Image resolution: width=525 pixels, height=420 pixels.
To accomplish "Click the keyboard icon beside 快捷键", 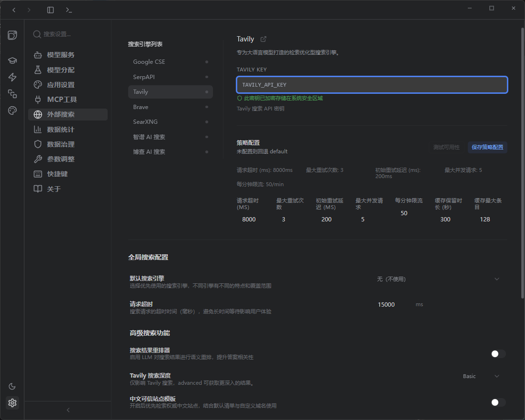I will click(38, 174).
